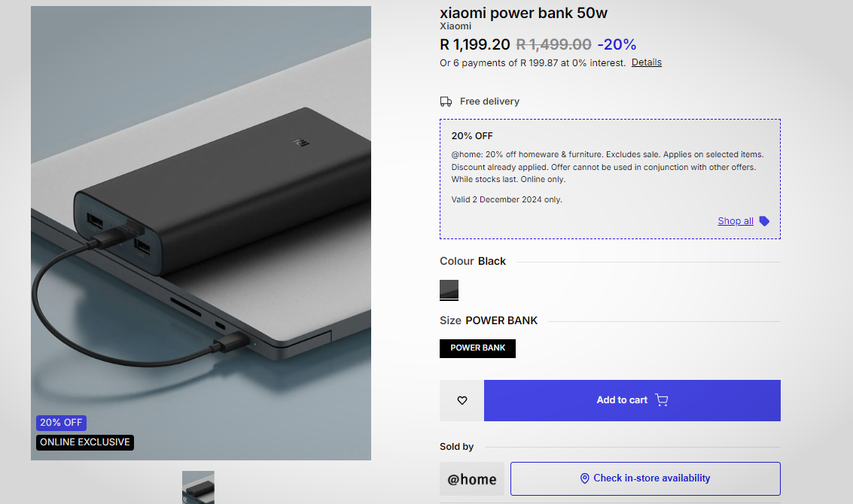Click the R 1,199.20 sale price
The height and width of the screenshot is (504, 853).
[x=474, y=44]
